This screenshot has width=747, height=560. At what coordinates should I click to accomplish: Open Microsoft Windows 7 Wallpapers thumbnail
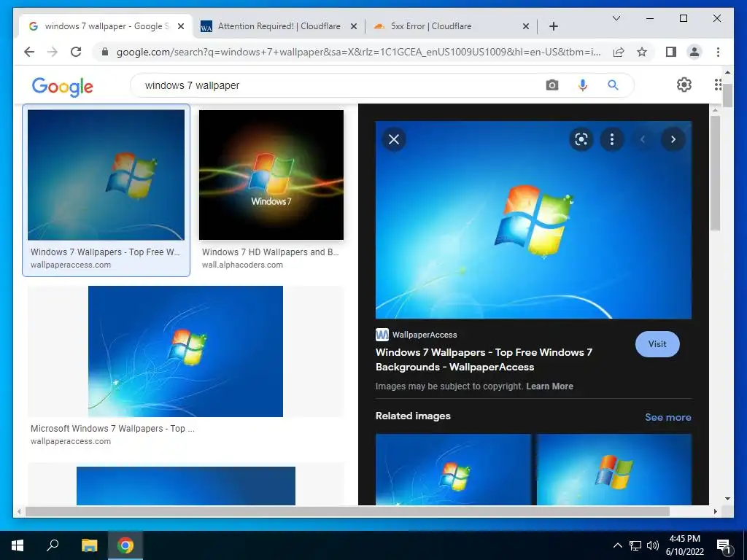click(185, 351)
